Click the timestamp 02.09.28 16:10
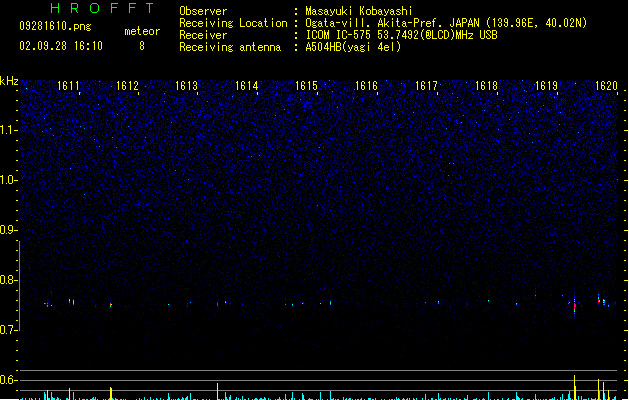Image resolution: width=629 pixels, height=400 pixels. click(x=61, y=46)
